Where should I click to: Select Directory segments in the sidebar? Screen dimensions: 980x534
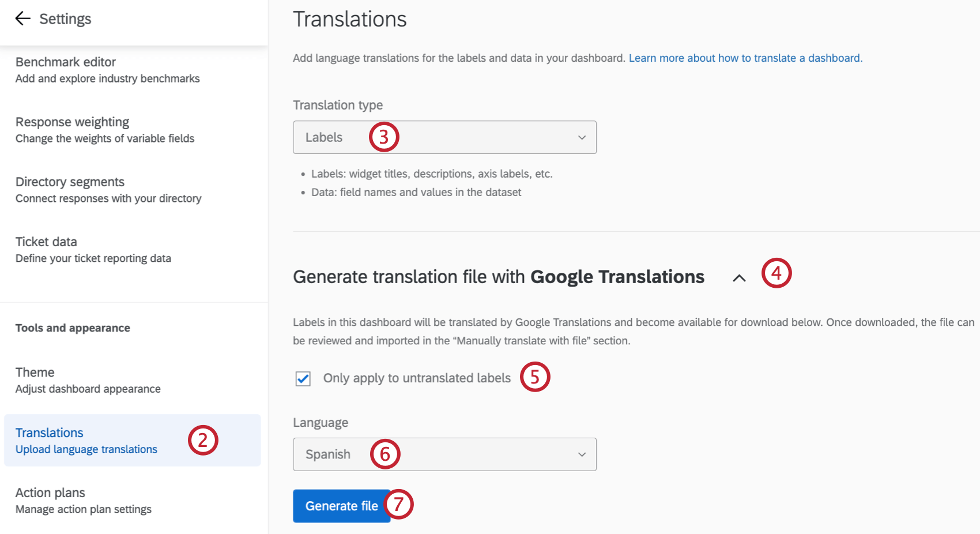pos(70,182)
